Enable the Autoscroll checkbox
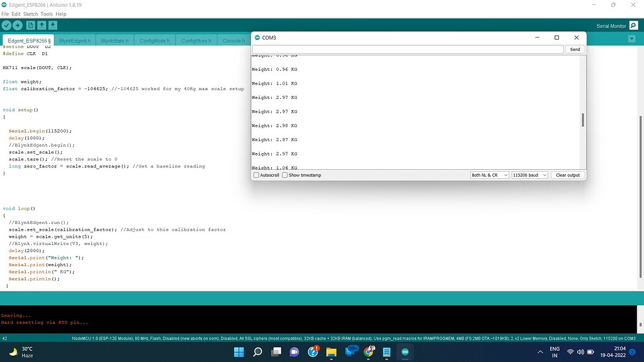This screenshot has height=362, width=644. coord(256,175)
